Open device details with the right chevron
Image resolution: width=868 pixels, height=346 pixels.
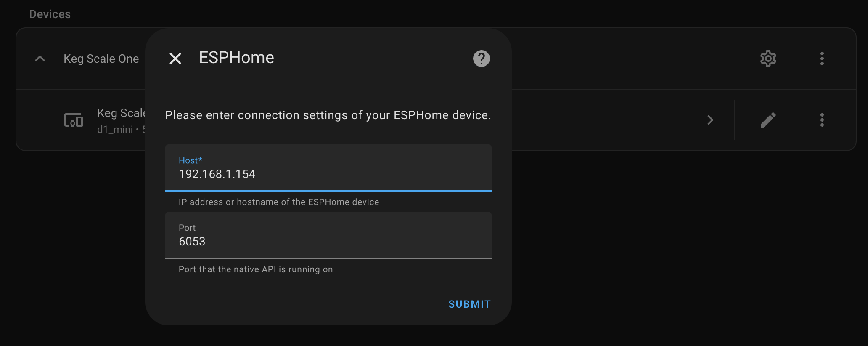coord(710,120)
